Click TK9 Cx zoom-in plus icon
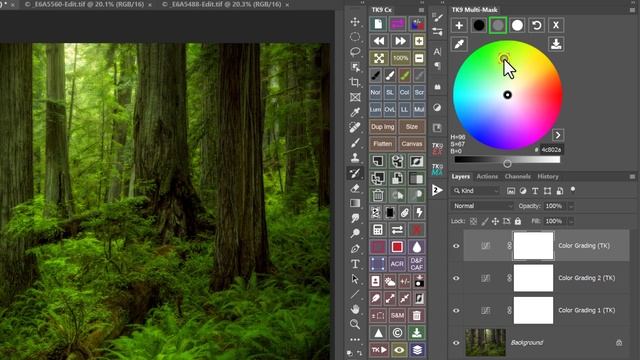 point(419,41)
